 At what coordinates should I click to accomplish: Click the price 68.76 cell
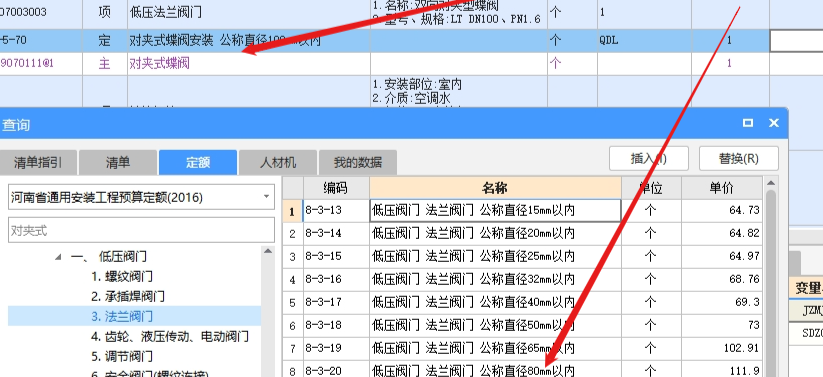[x=722, y=279]
